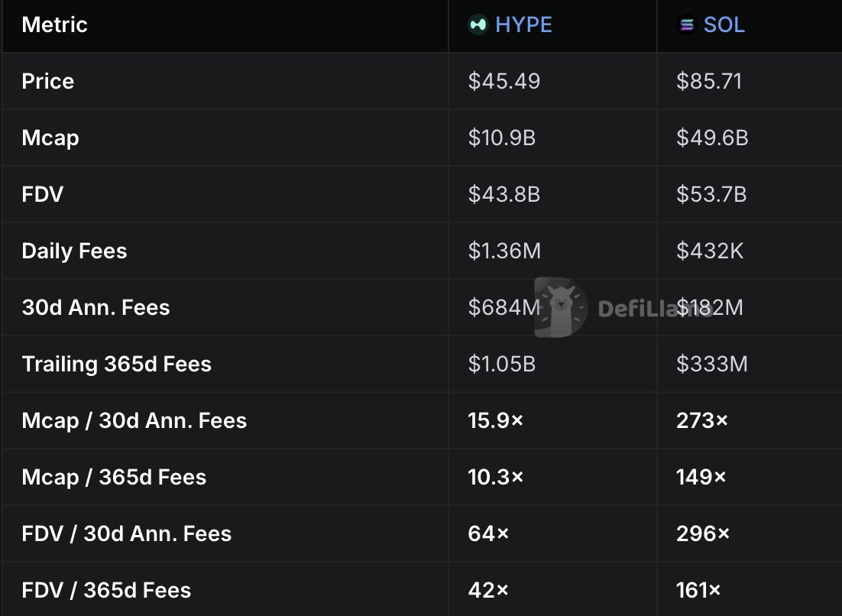Select the Price row label
This screenshot has width=842, height=616.
[x=48, y=81]
